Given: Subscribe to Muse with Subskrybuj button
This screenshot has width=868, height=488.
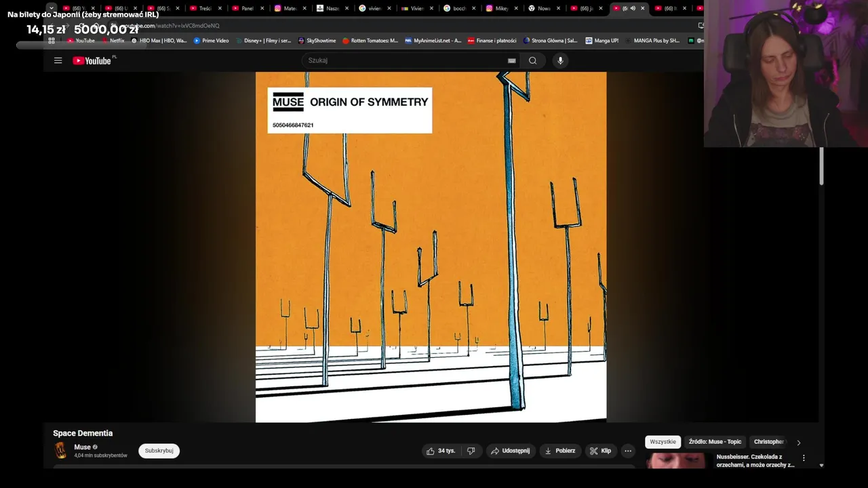Looking at the screenshot, I should pyautogui.click(x=159, y=451).
